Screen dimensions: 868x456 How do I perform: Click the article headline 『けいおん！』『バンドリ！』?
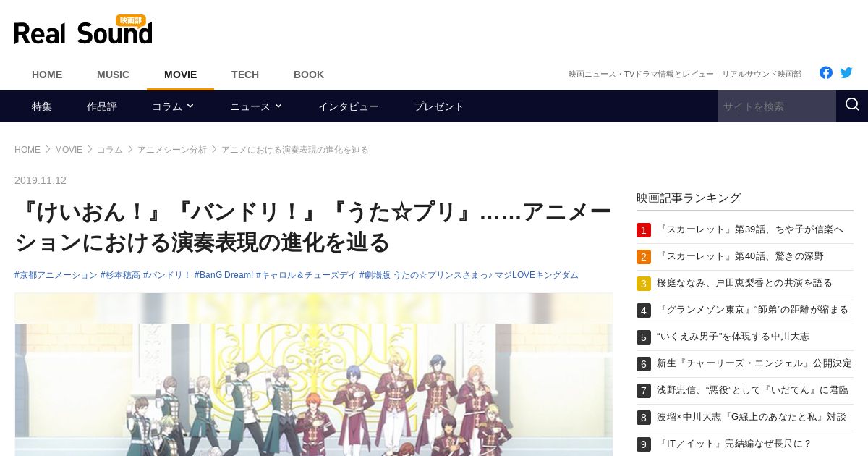coord(313,227)
